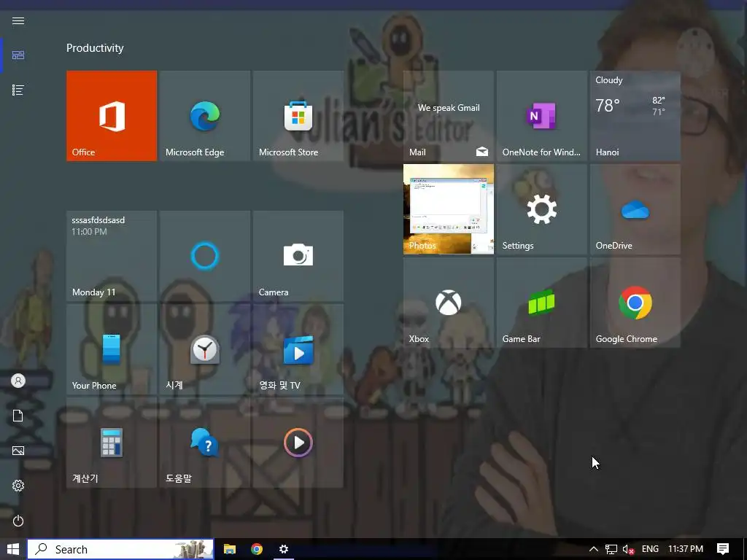
Task: Open OneNote for Windows tile
Action: coord(542,116)
